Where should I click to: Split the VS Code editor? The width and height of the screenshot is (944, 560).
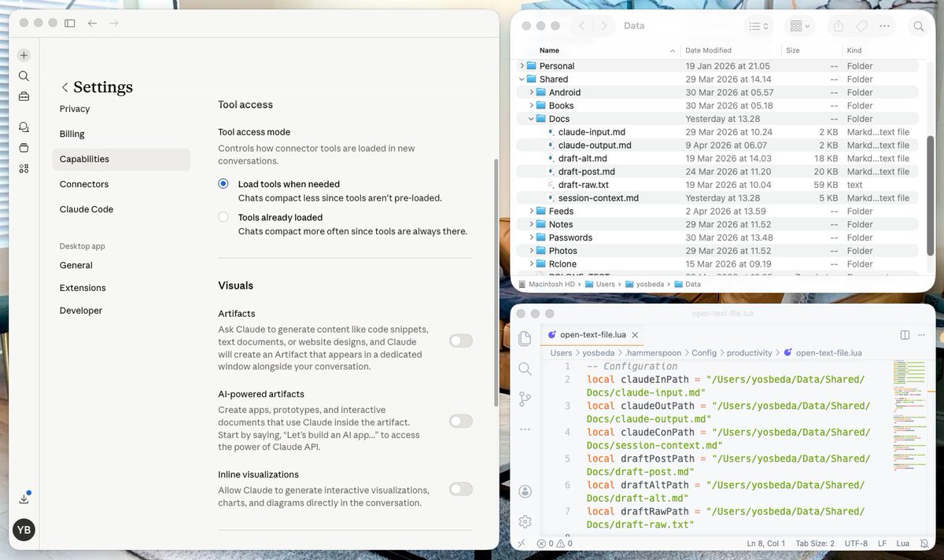click(x=905, y=335)
